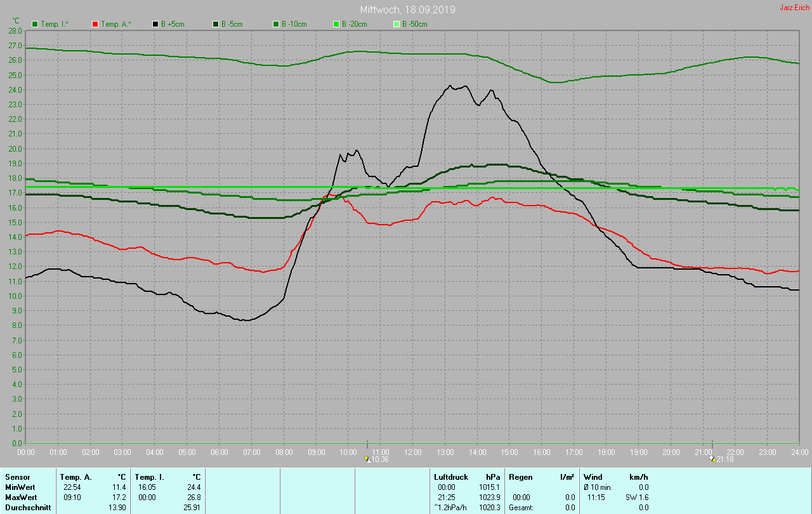812x514 pixels.
Task: Click the date title Mittwoch, 18.09.2019
Action: coord(407,10)
